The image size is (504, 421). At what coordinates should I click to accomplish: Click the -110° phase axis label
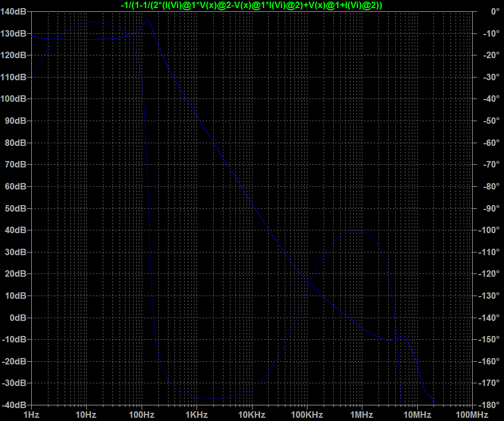click(x=489, y=252)
